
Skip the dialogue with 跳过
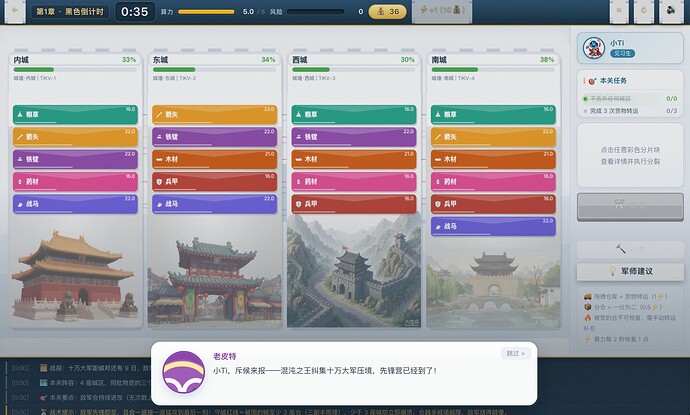point(515,353)
